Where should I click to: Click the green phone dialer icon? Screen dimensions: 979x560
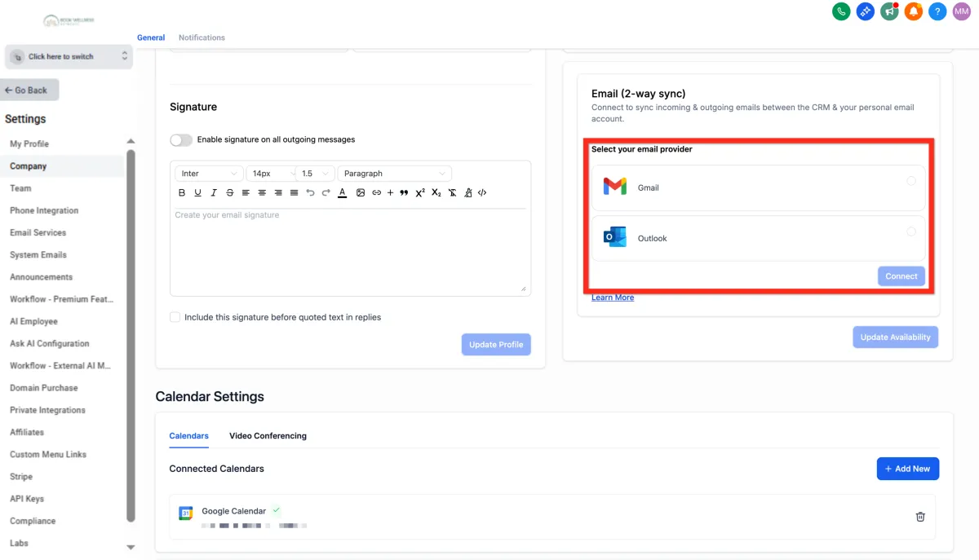click(x=841, y=11)
